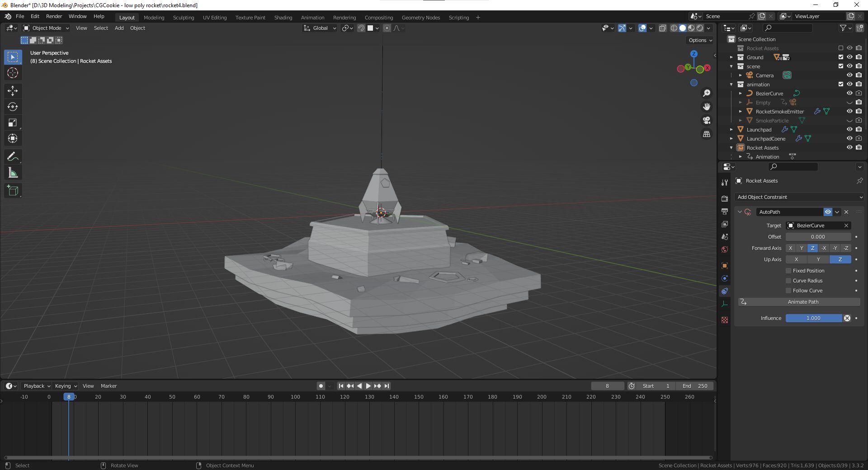Hide the Launchpad object in outliner
This screenshot has height=470, width=868.
(x=849, y=130)
